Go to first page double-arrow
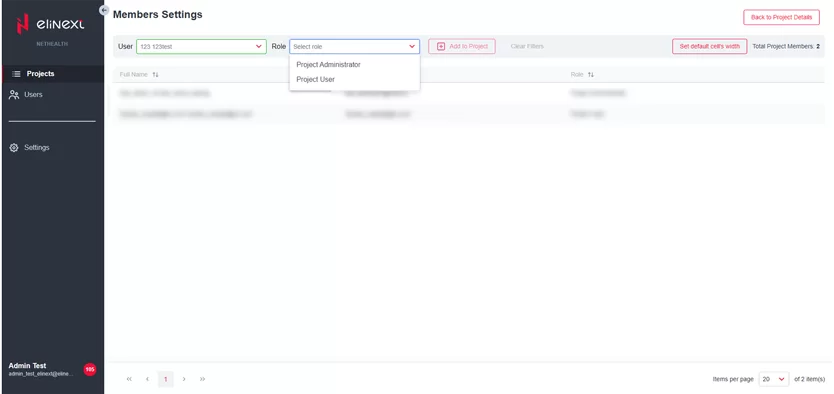The height and width of the screenshot is (394, 834). click(x=129, y=379)
